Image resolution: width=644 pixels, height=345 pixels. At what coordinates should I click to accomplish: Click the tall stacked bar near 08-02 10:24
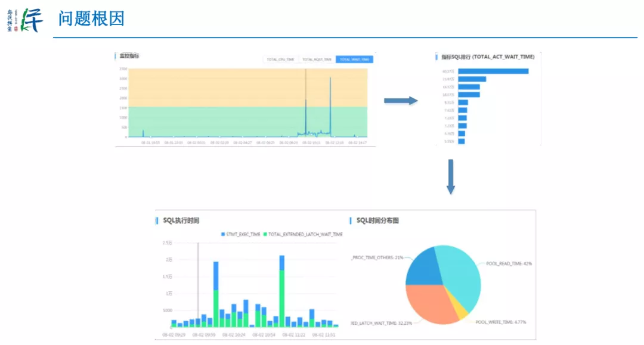click(x=216, y=294)
